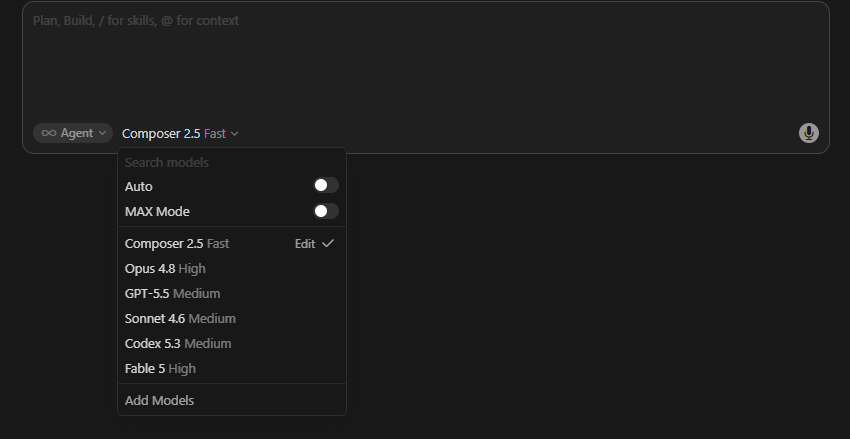Screen dimensions: 850x439
Task: Open the Agent mode dropdown
Action: (73, 133)
